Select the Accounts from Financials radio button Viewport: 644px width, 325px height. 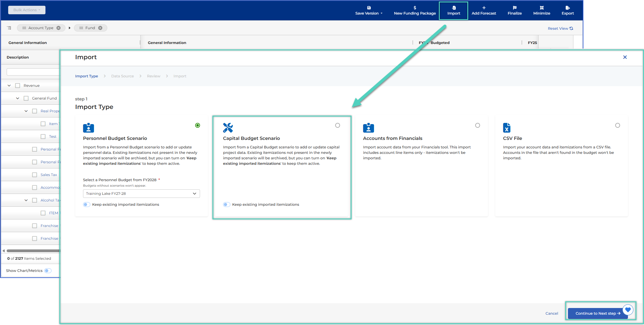pyautogui.click(x=478, y=125)
